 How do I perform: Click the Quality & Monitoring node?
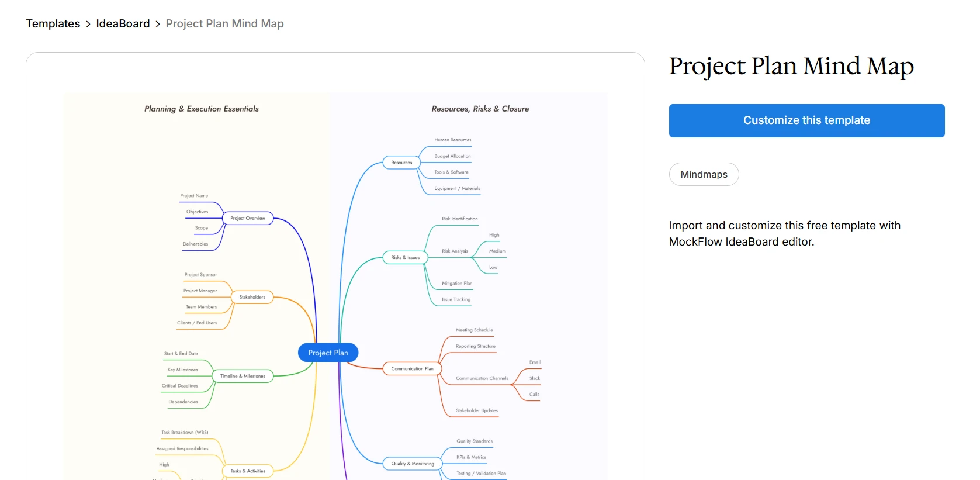point(413,464)
